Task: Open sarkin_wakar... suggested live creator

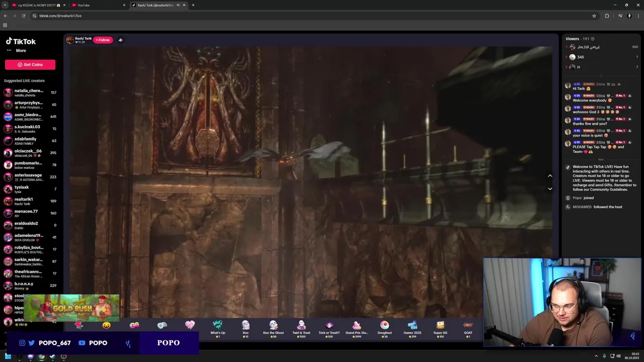Action: [30, 261]
